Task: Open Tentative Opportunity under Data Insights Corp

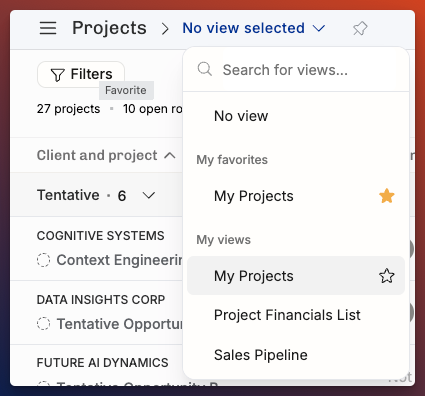Action: tap(120, 324)
